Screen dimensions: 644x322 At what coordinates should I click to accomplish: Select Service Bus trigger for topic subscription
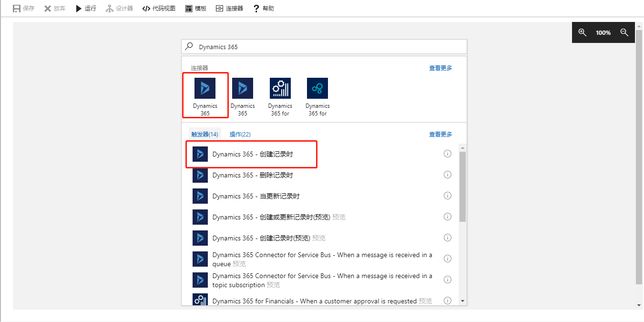pos(319,280)
